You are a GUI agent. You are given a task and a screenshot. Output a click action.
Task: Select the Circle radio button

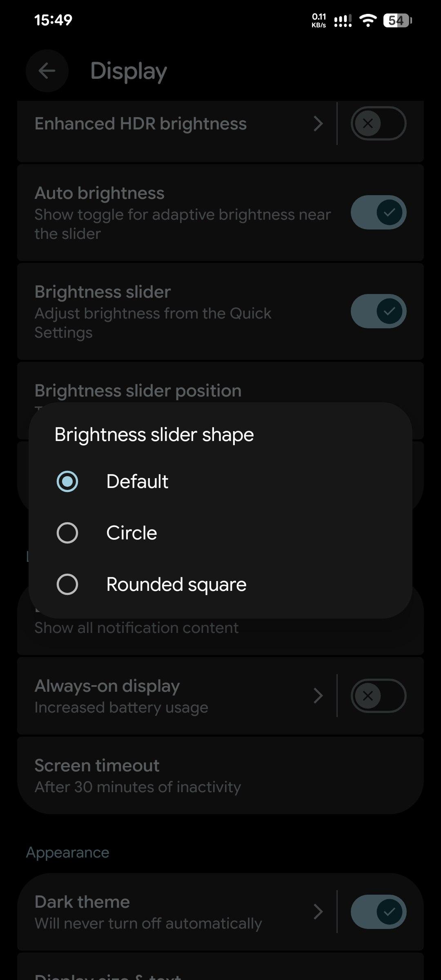(x=67, y=533)
